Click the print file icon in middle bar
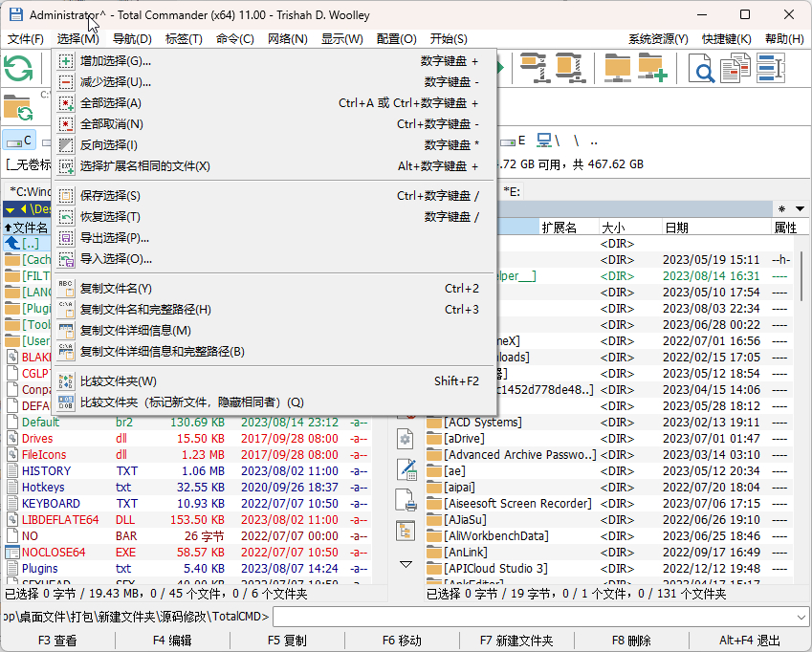This screenshot has height=652, width=812. (x=406, y=500)
